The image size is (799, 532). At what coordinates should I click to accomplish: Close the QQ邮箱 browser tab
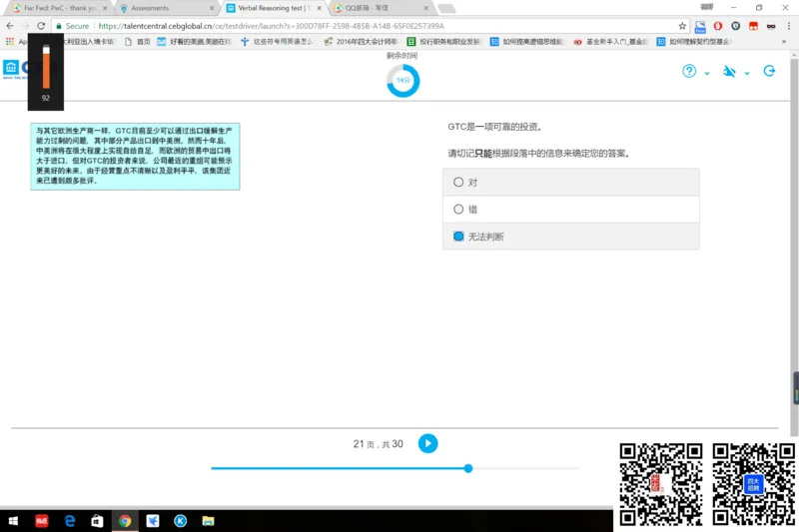426,8
